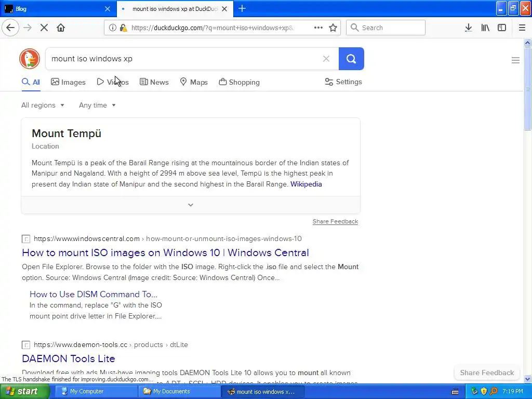Click the forward navigation arrow
532x399 pixels.
(28, 28)
